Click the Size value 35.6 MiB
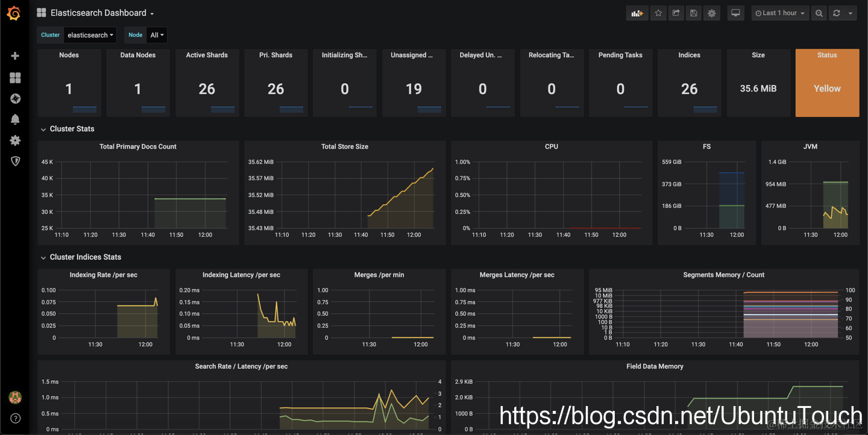Screen dimensions: 868x435 pos(758,89)
